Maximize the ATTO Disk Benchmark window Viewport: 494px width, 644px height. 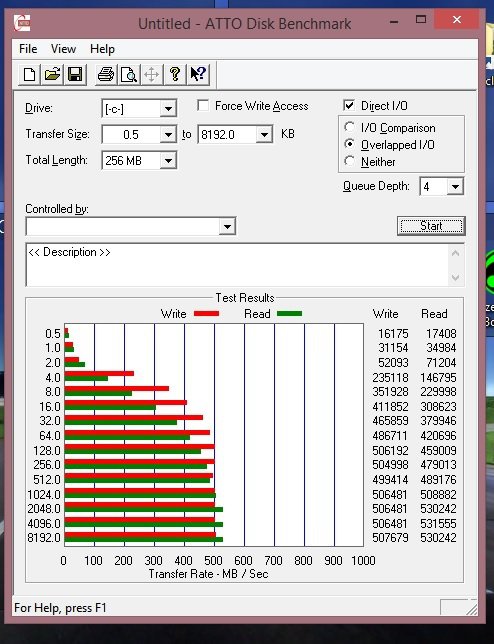[x=421, y=19]
